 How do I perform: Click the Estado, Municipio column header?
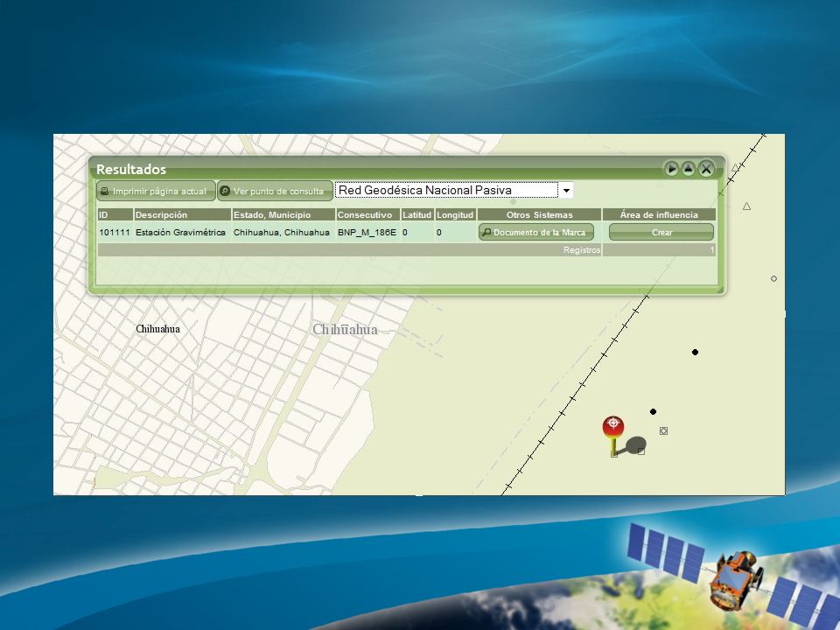[x=283, y=215]
